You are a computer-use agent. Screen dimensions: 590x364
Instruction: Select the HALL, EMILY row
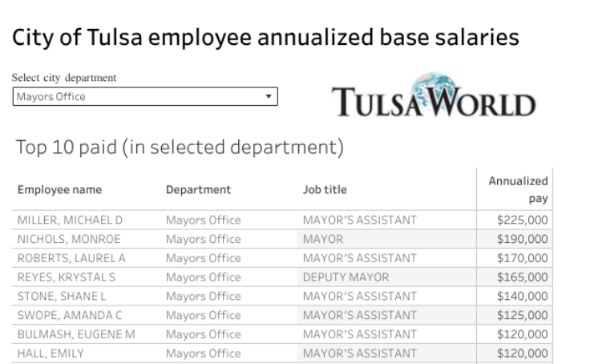(51, 354)
